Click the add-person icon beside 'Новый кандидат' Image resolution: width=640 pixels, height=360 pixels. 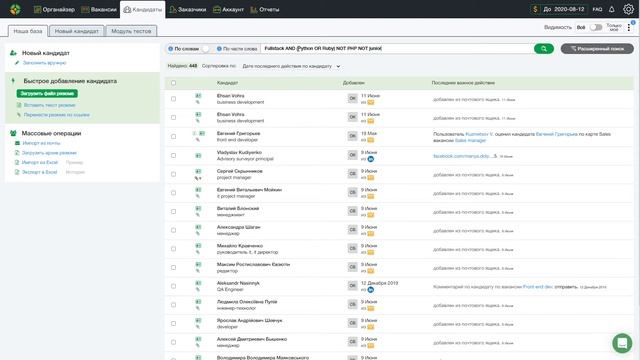(13, 53)
